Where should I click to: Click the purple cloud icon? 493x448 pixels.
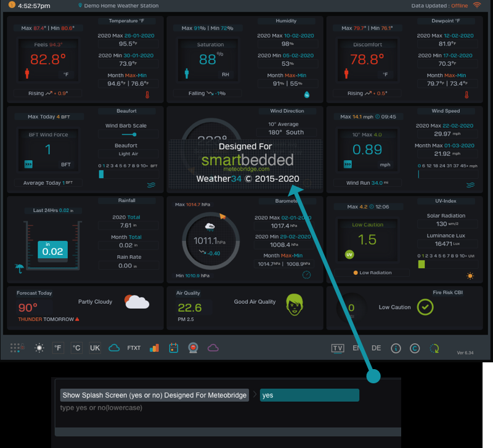213,348
